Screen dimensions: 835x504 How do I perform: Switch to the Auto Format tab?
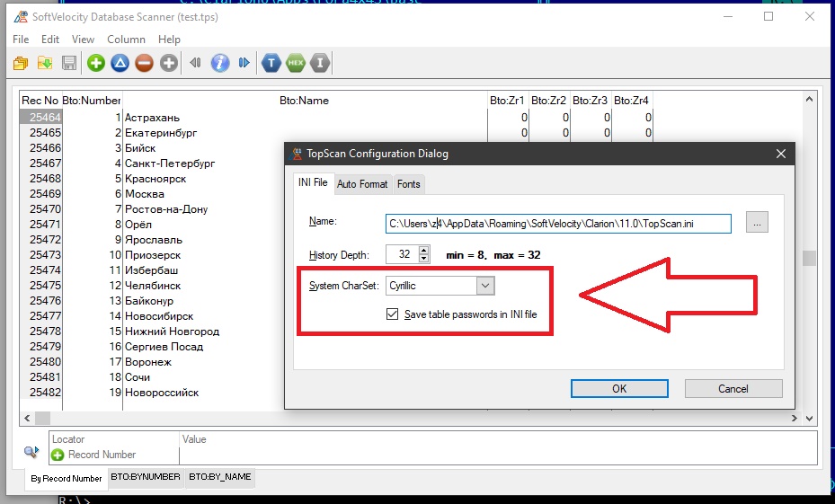coord(362,184)
